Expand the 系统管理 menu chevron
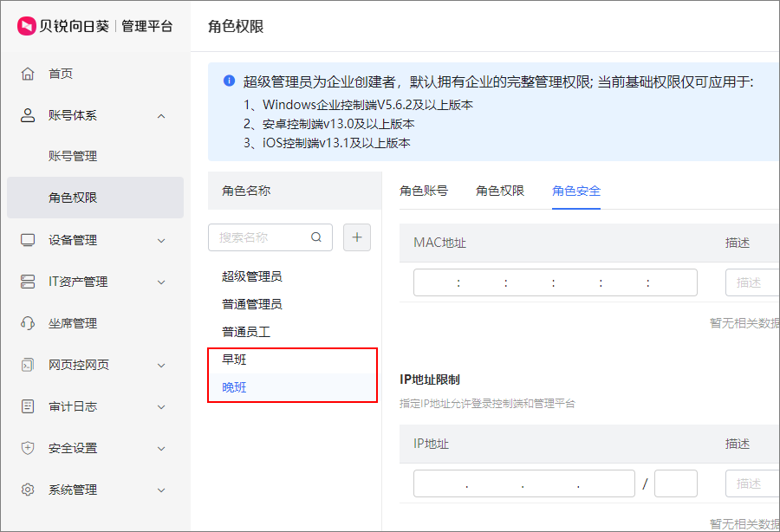Viewport: 780px width, 532px height. click(161, 490)
